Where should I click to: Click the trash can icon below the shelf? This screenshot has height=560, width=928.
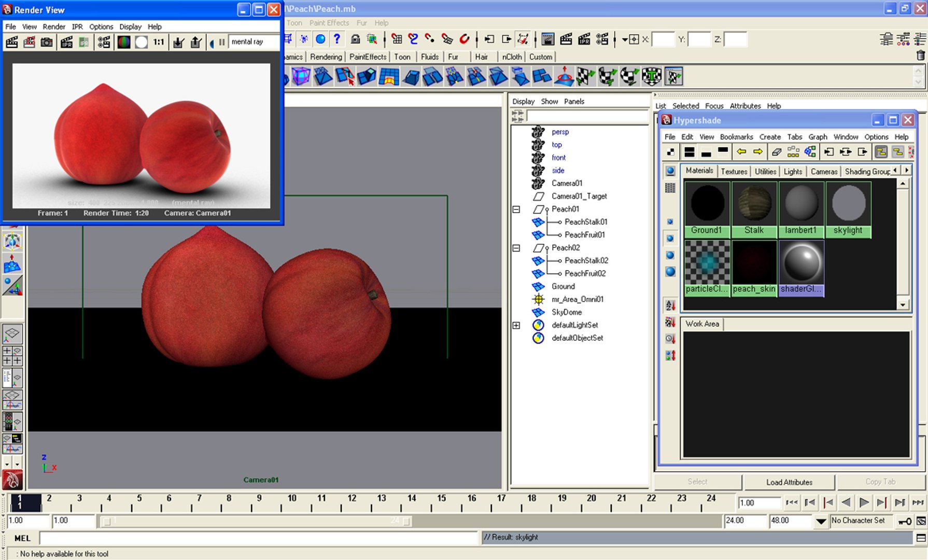921,55
